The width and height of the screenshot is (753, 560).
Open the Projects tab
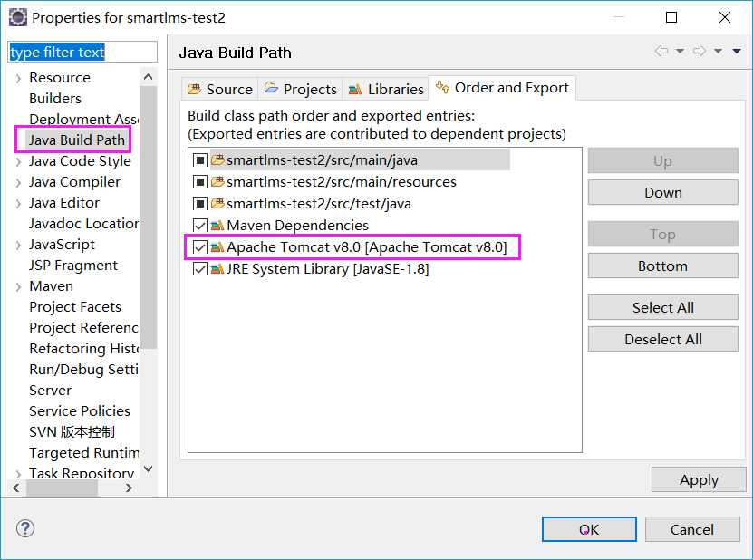pyautogui.click(x=301, y=89)
